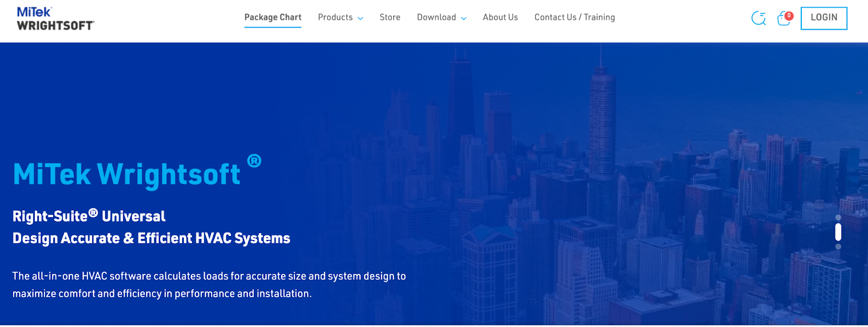
Task: Expand the Products dropdown chevron
Action: point(360,18)
